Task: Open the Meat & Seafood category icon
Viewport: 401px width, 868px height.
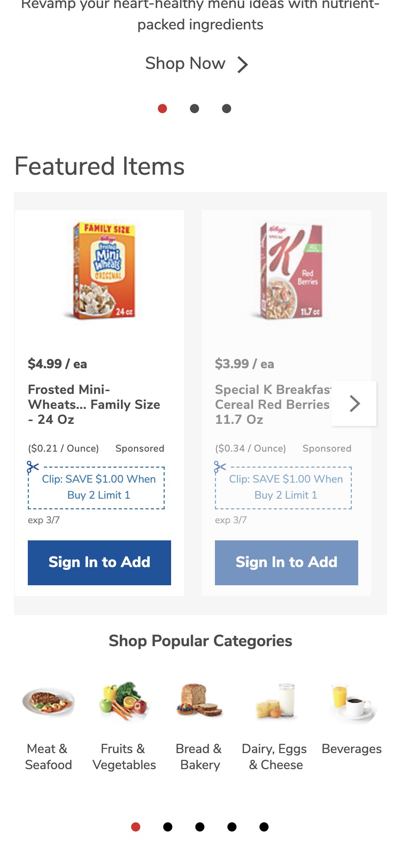Action: pos(48,701)
